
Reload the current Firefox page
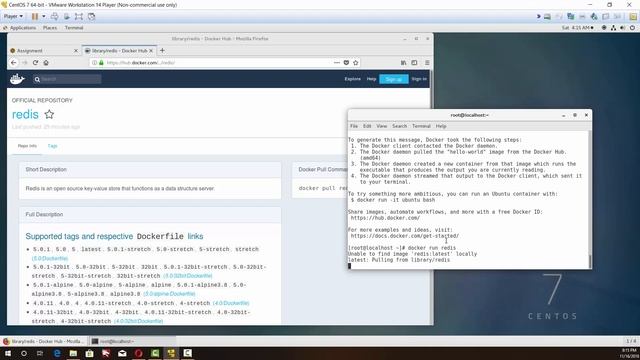(x=35, y=62)
